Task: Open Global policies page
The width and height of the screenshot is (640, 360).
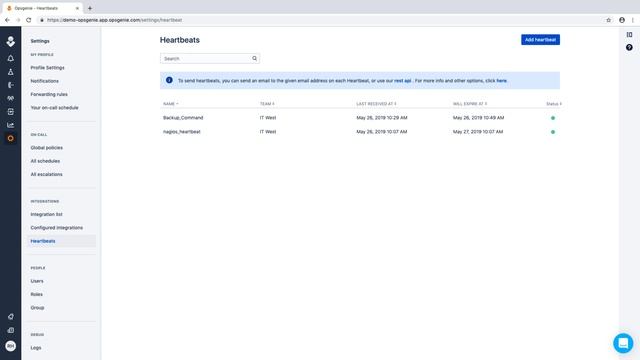Action: click(47, 148)
